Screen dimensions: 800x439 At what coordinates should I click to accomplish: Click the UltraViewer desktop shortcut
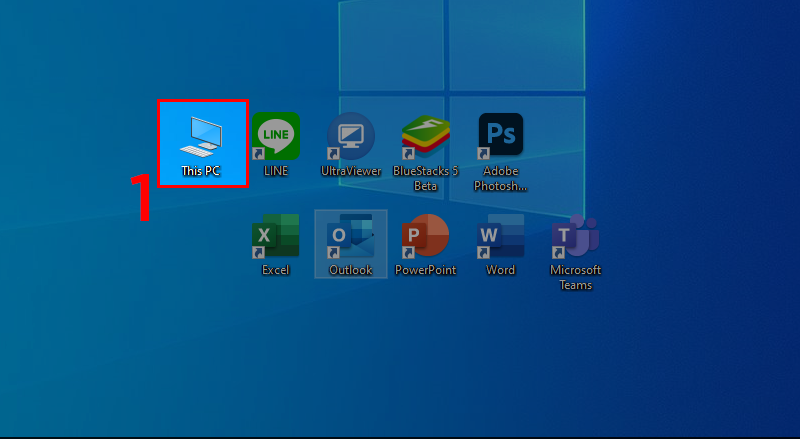(x=351, y=136)
